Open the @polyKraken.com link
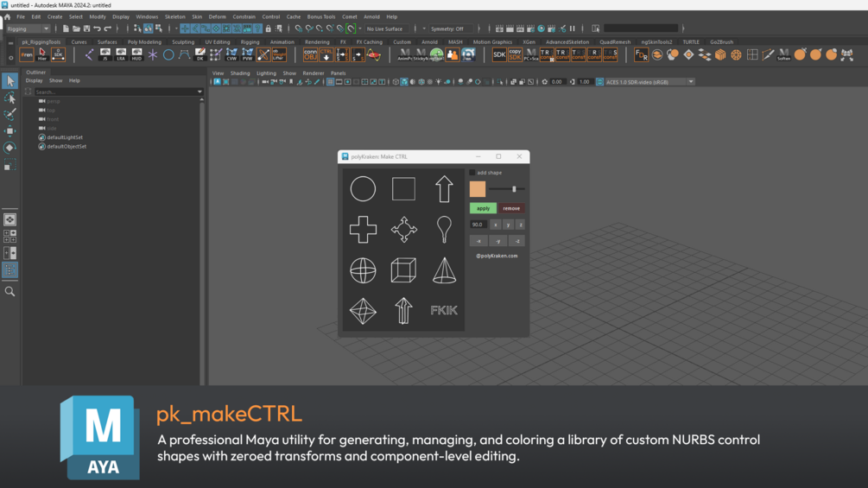Screen dimensions: 868x488 497,257
